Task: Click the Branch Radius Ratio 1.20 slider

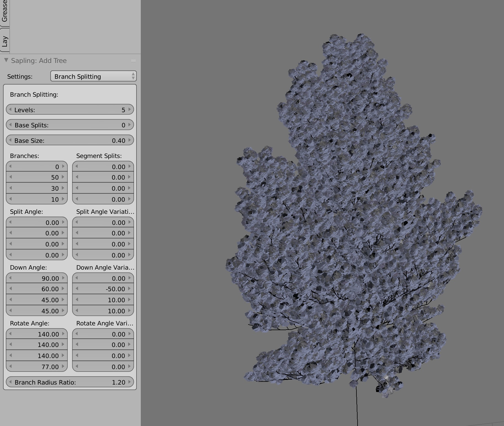Action: 70,382
